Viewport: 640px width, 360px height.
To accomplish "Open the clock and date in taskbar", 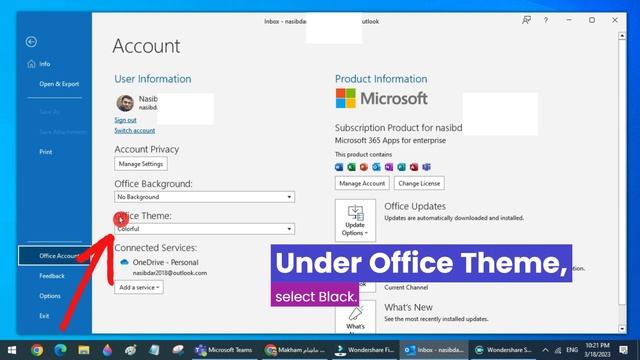I will pos(597,350).
